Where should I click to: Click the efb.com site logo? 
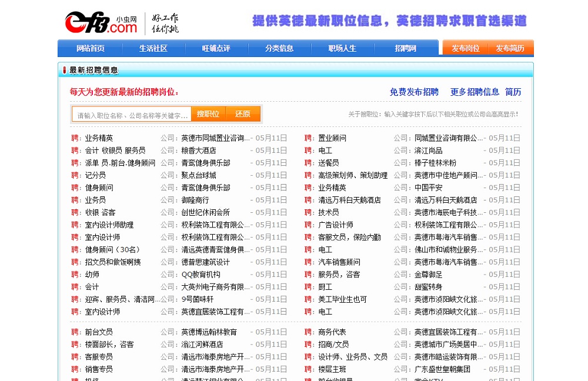(x=101, y=22)
